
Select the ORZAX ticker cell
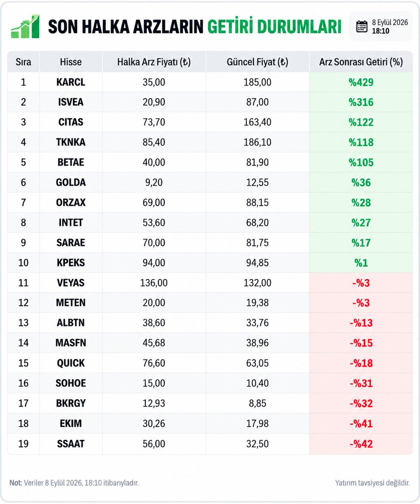point(71,202)
